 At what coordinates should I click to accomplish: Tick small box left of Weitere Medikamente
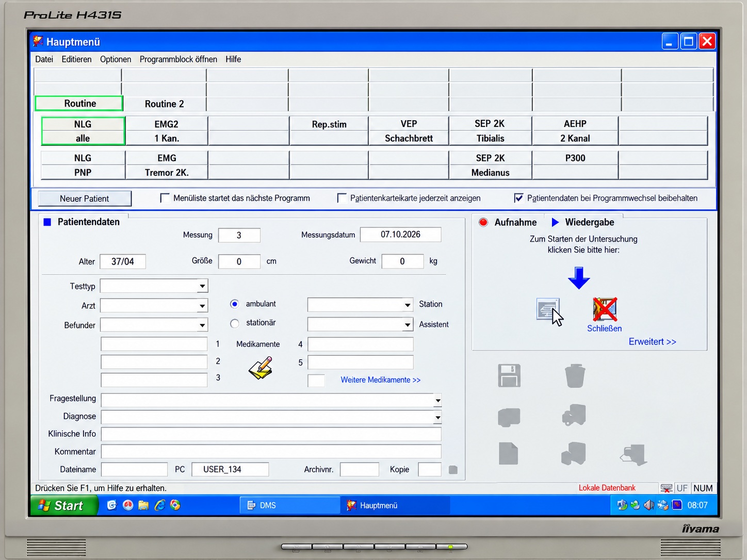pyautogui.click(x=316, y=381)
